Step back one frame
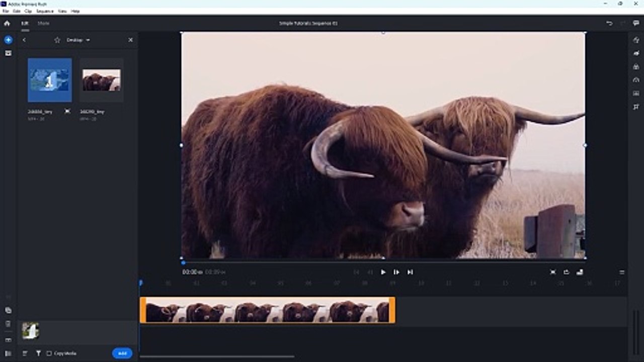 (x=370, y=272)
